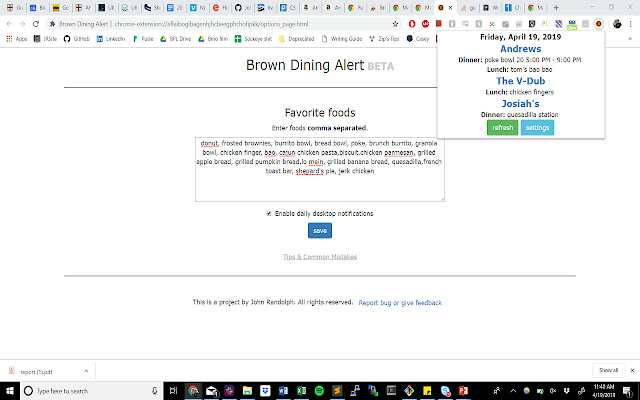Open Chrome from the taskbar
This screenshot has width=640, height=400.
click(x=193, y=391)
